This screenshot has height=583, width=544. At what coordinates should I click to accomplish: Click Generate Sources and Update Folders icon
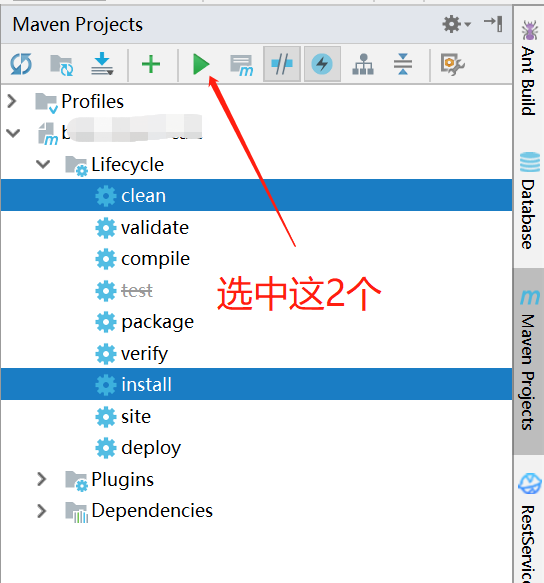click(62, 65)
